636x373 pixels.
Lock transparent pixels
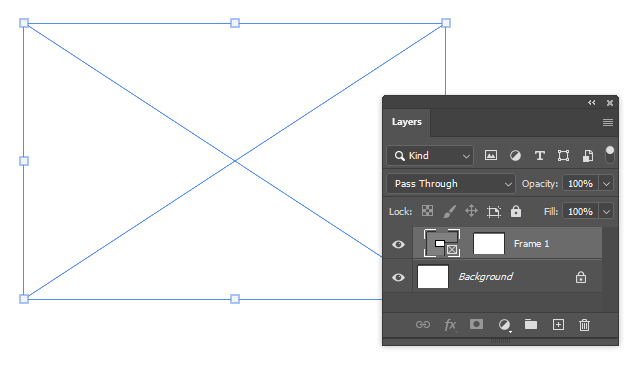(x=427, y=211)
